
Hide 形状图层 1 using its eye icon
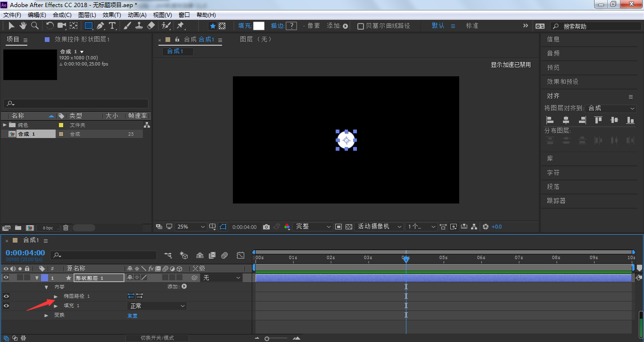click(6, 278)
